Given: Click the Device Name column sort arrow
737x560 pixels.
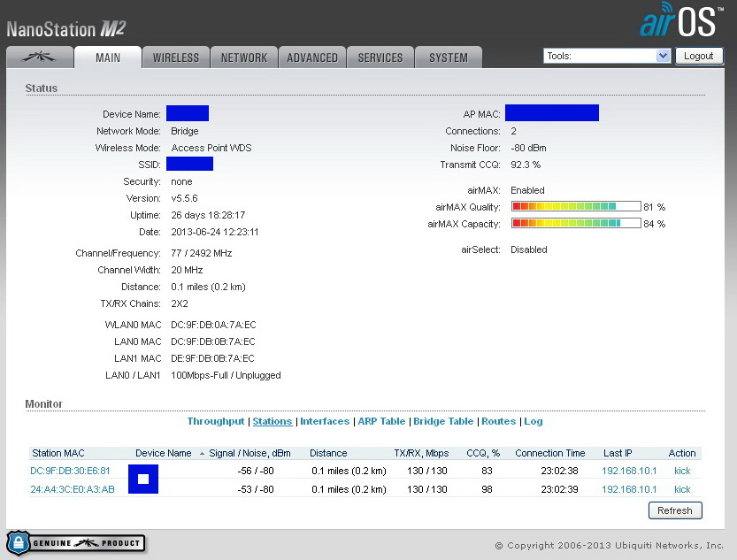Looking at the screenshot, I should click(x=201, y=453).
